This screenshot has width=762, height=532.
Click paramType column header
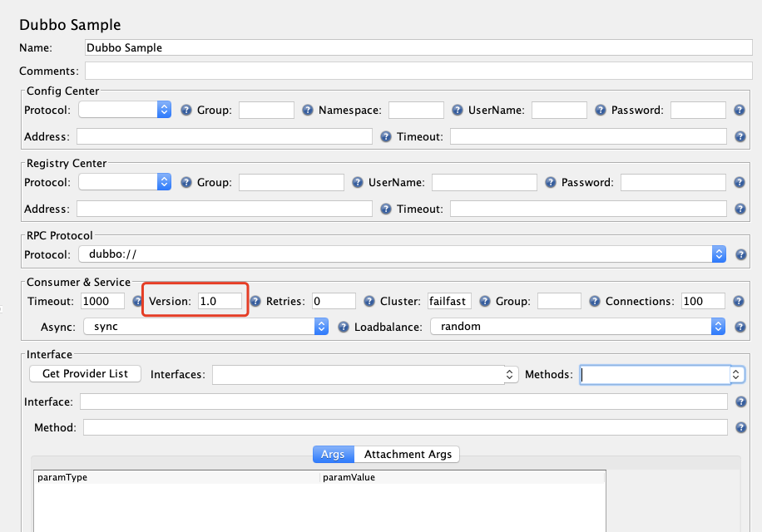[x=177, y=477]
